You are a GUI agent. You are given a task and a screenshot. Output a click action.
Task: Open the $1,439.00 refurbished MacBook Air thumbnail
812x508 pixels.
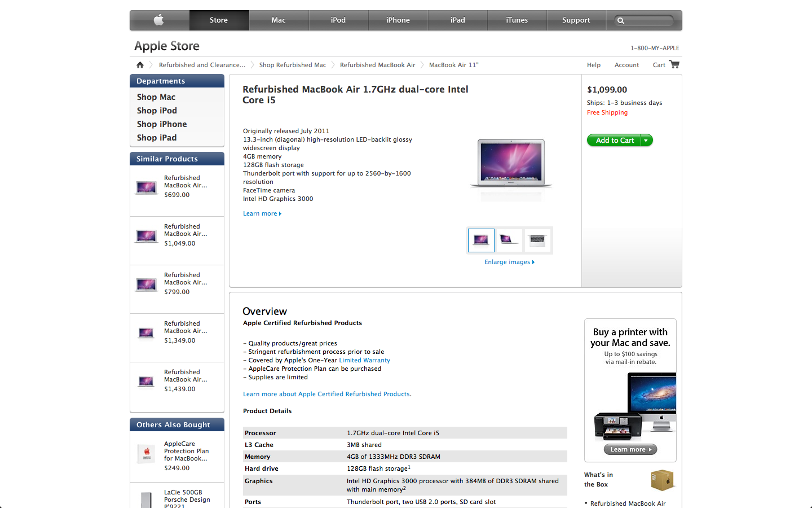(147, 382)
